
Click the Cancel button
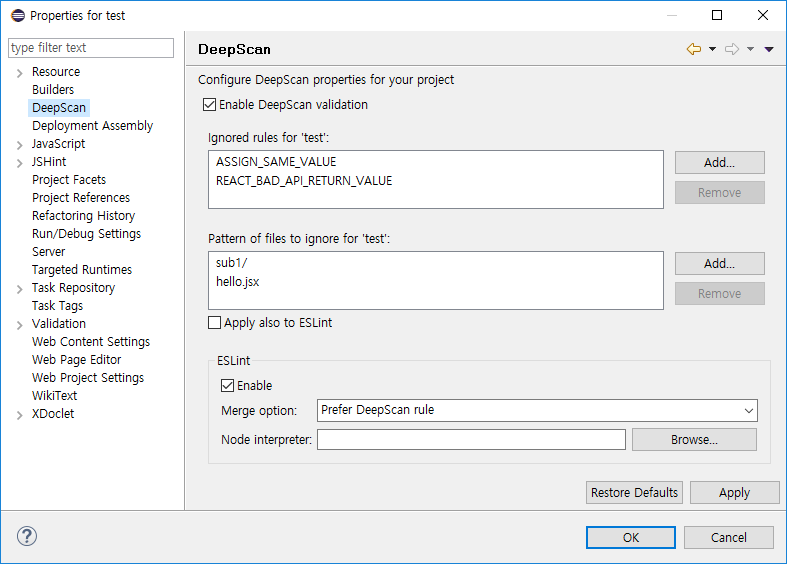(x=728, y=537)
